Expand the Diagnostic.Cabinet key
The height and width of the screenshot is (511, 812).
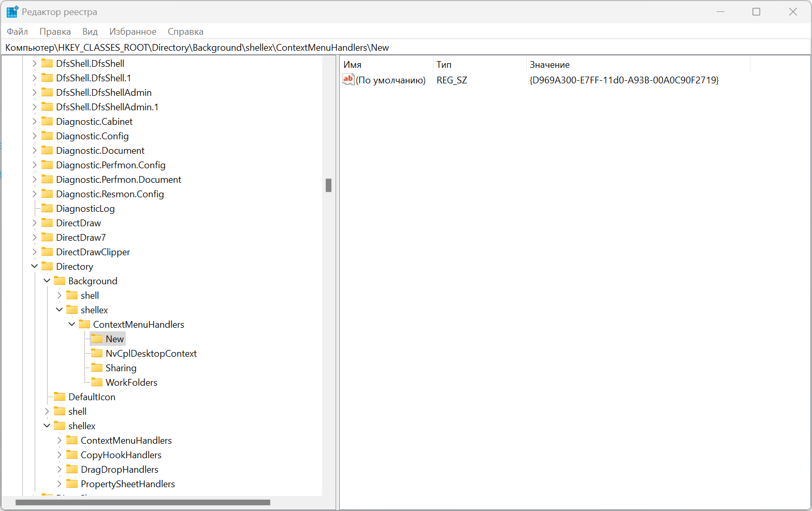pos(35,121)
